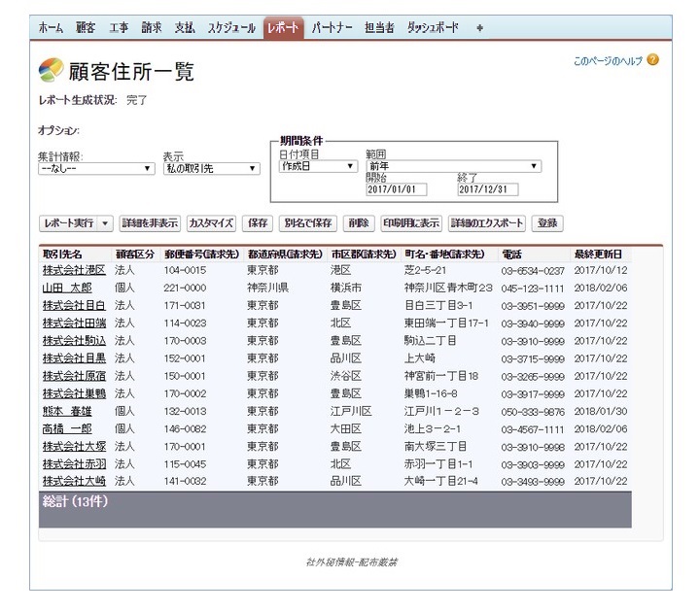The width and height of the screenshot is (700, 612).
Task: Open the 日付項目 dropdown set to 作成日
Action: (318, 166)
